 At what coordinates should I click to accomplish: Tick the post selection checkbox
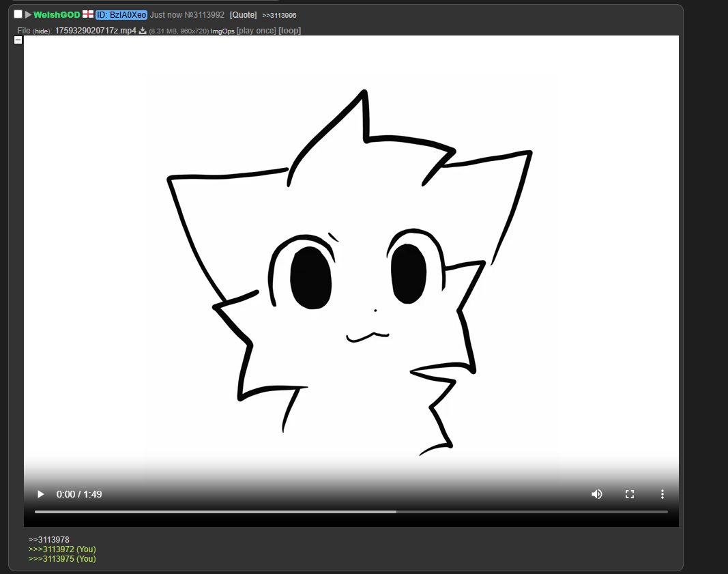(18, 14)
